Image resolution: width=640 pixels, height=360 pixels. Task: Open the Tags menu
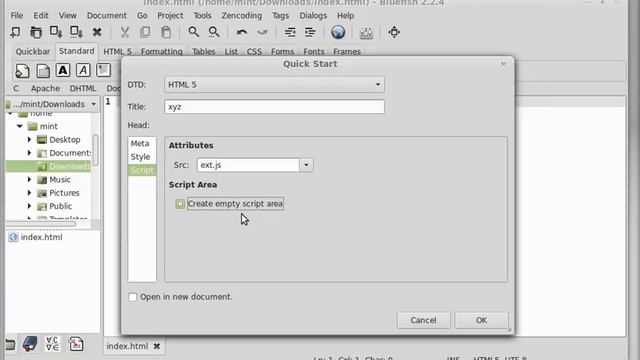280,16
